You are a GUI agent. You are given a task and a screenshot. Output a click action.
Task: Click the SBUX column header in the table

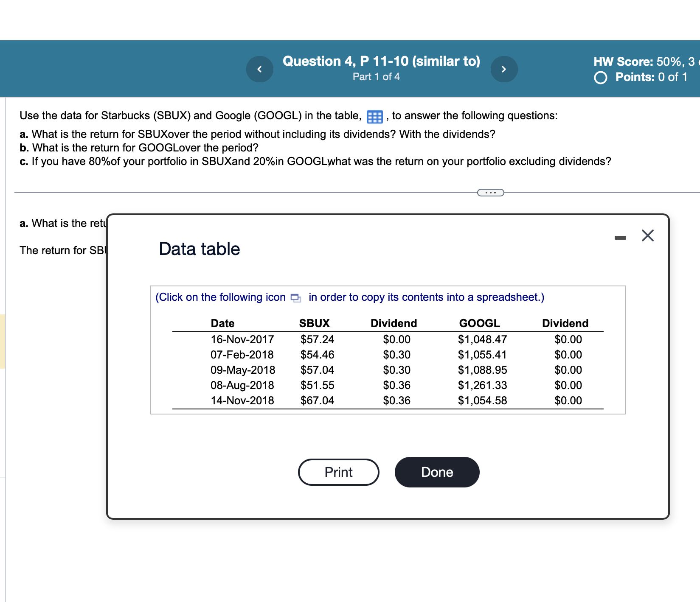pos(315,323)
